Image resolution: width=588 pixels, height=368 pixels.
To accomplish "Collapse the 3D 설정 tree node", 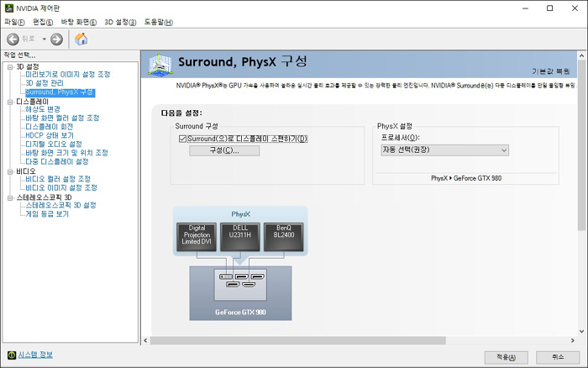I will [x=10, y=67].
